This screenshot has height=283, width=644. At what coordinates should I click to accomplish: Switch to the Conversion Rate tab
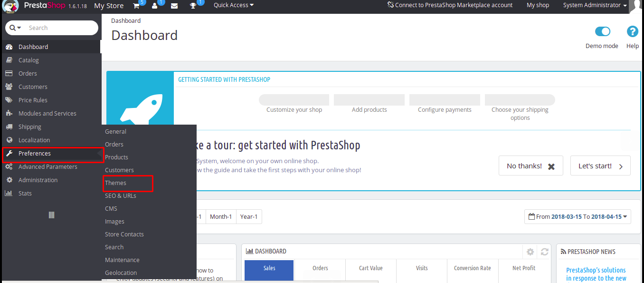click(x=473, y=271)
